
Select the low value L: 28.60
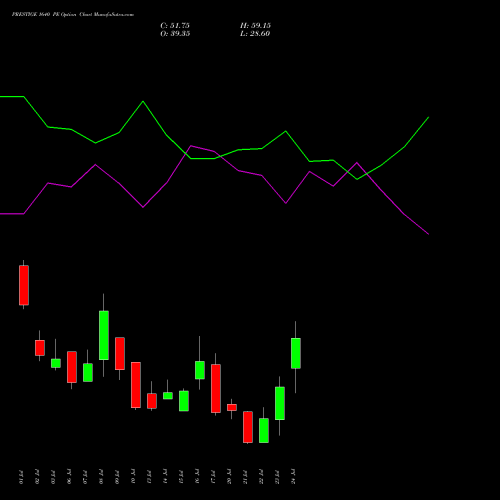(x=255, y=34)
